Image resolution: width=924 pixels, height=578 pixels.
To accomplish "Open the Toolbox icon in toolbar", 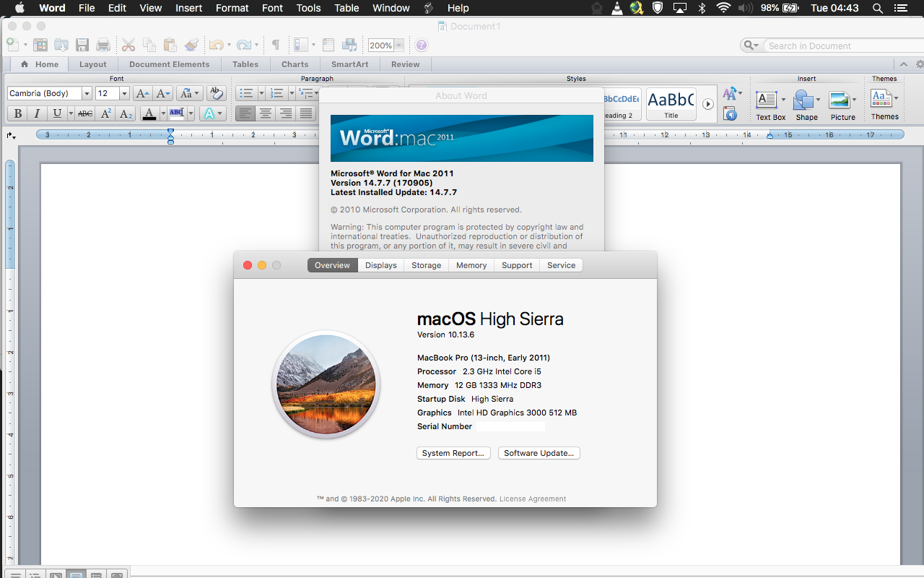I will pyautogui.click(x=328, y=45).
